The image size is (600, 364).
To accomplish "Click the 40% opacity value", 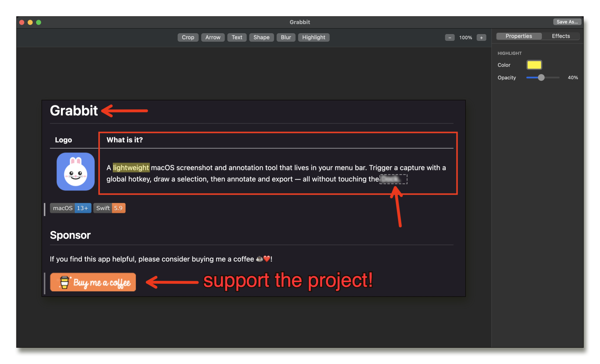I will pos(573,78).
